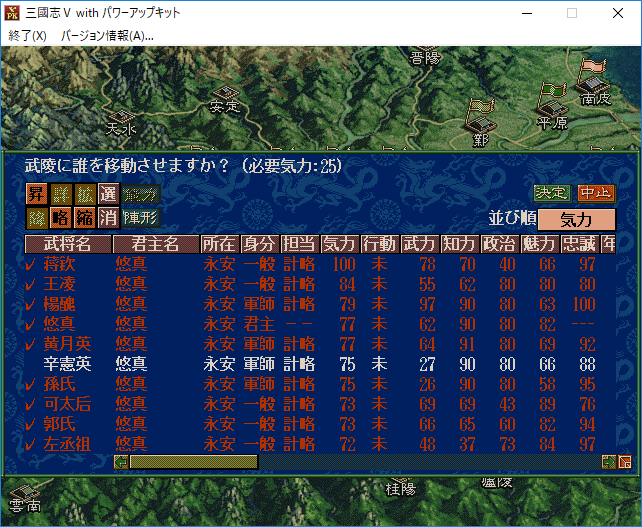Confirm with the 決定 button

551,193
